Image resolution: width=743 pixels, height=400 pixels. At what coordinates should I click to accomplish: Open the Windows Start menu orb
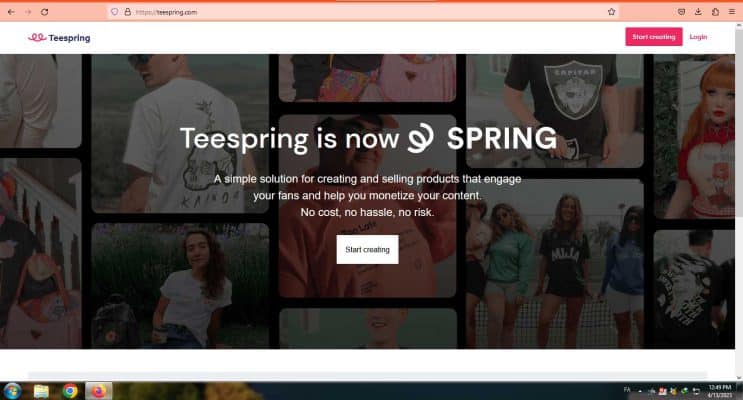12,391
